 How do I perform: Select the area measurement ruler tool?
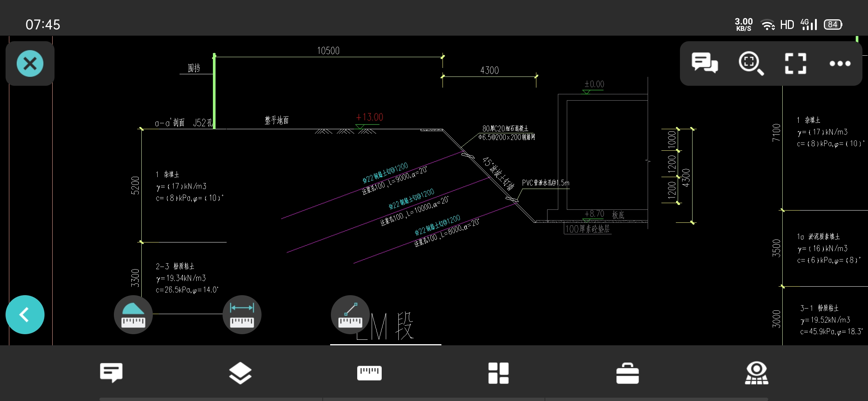click(x=133, y=314)
